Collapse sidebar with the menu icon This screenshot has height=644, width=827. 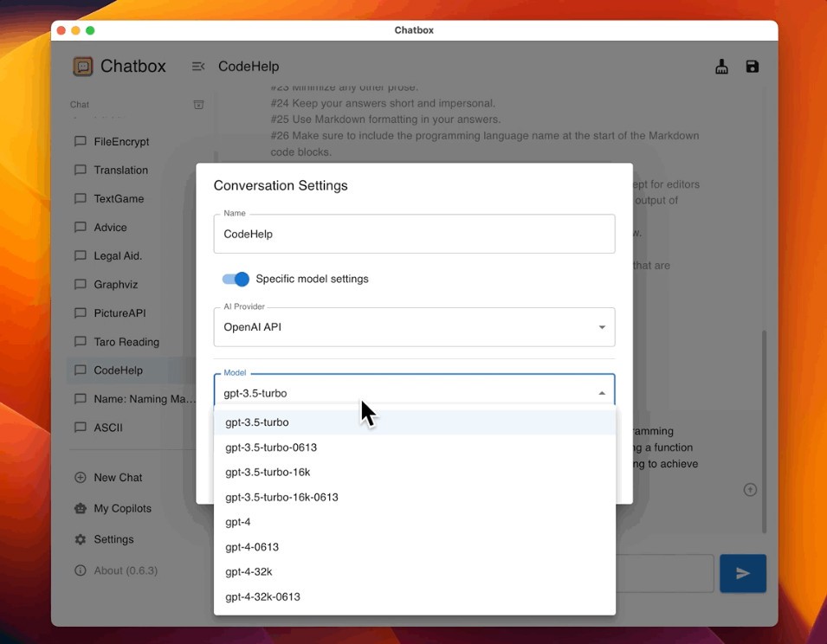click(x=198, y=67)
